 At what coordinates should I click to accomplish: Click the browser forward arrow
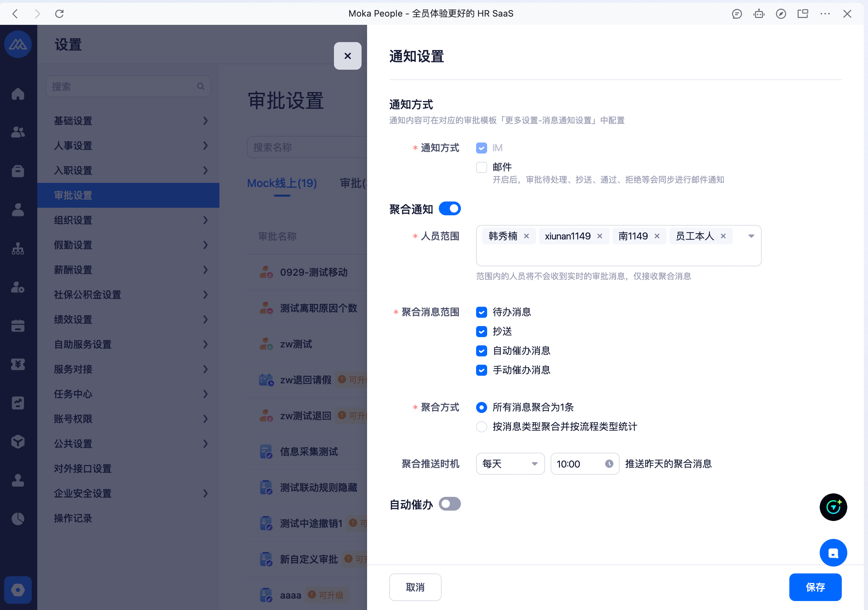(x=37, y=13)
